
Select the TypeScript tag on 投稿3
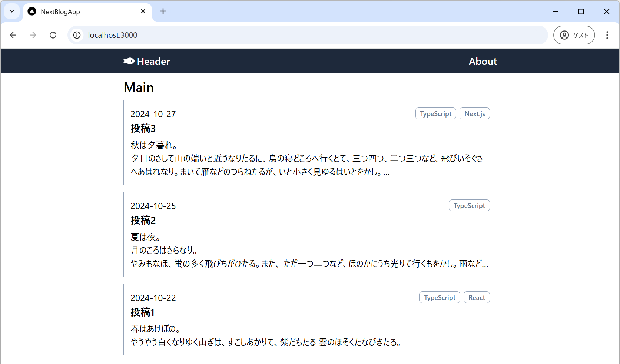point(435,114)
